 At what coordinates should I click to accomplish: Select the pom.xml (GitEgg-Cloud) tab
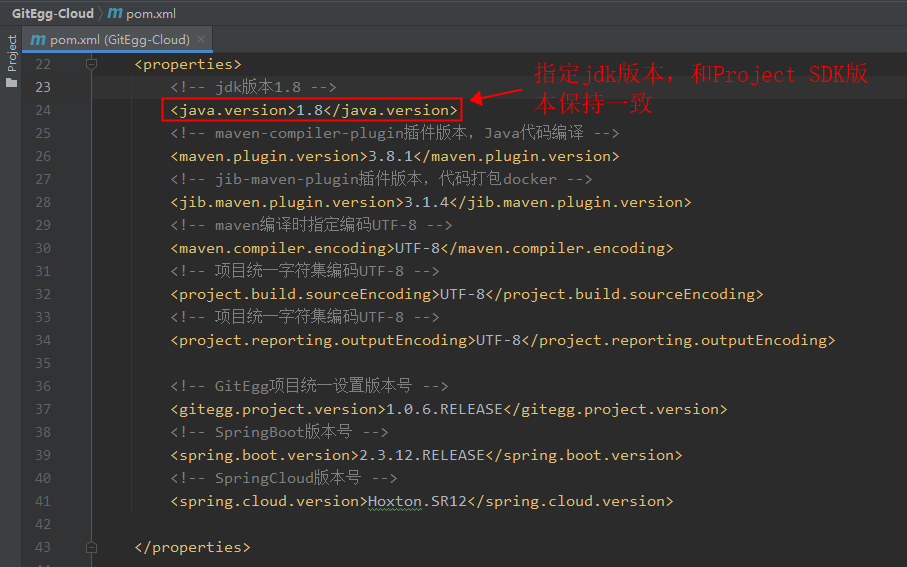pos(118,39)
